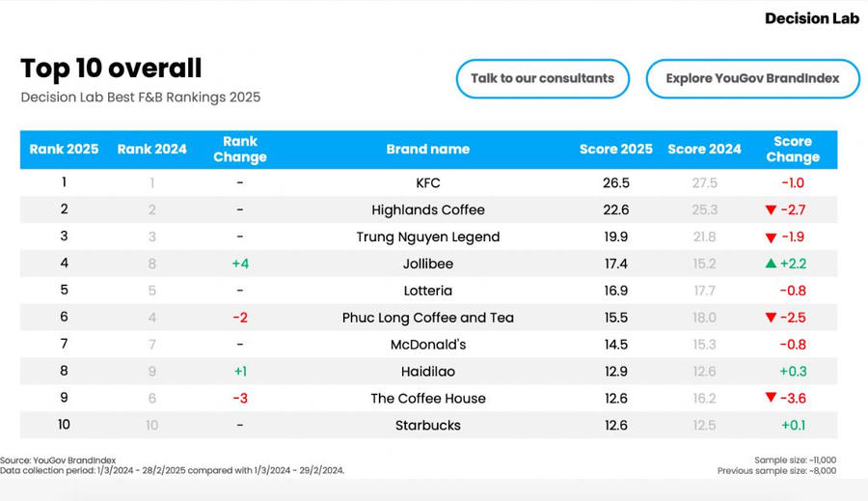This screenshot has width=868, height=501.
Task: Click the Starbucks score 12.6 cell
Action: pos(615,426)
